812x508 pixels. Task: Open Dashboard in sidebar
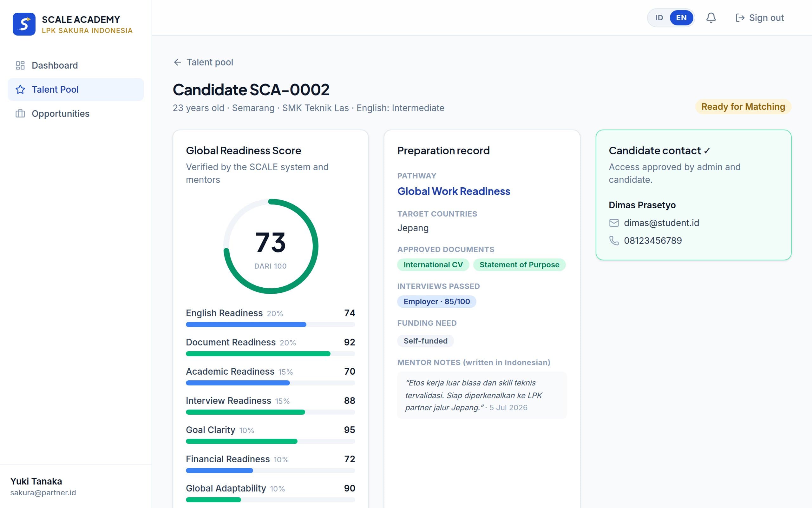[76, 65]
